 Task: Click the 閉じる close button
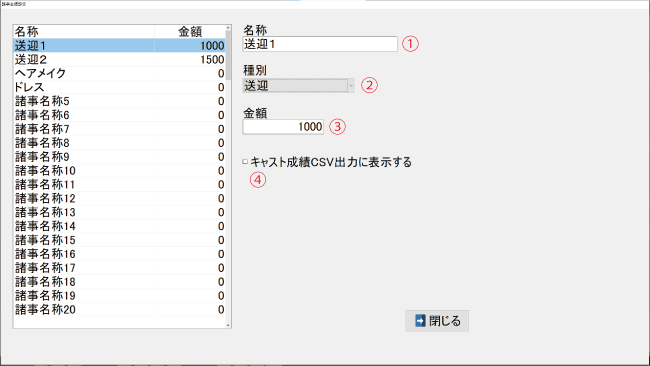(x=437, y=321)
